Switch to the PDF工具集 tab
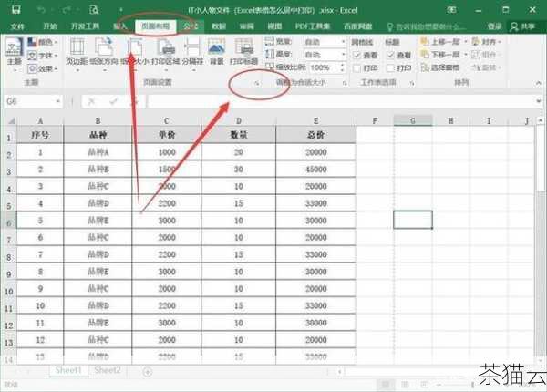The image size is (547, 392). click(313, 26)
